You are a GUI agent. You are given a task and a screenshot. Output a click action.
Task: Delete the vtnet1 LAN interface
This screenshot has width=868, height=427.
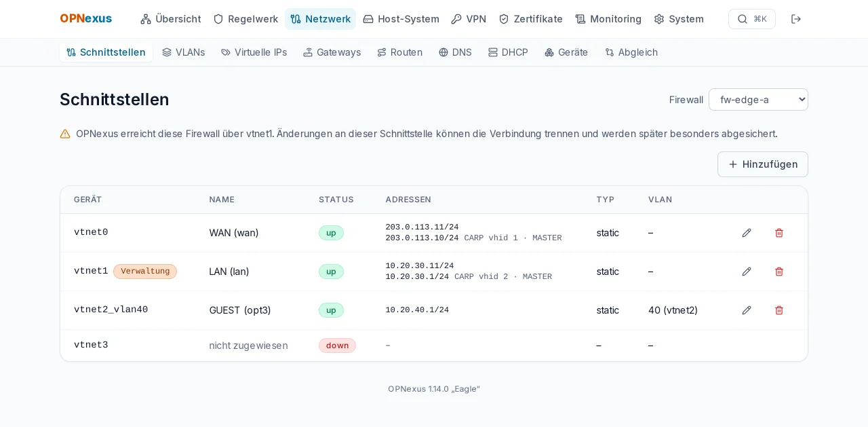point(779,272)
